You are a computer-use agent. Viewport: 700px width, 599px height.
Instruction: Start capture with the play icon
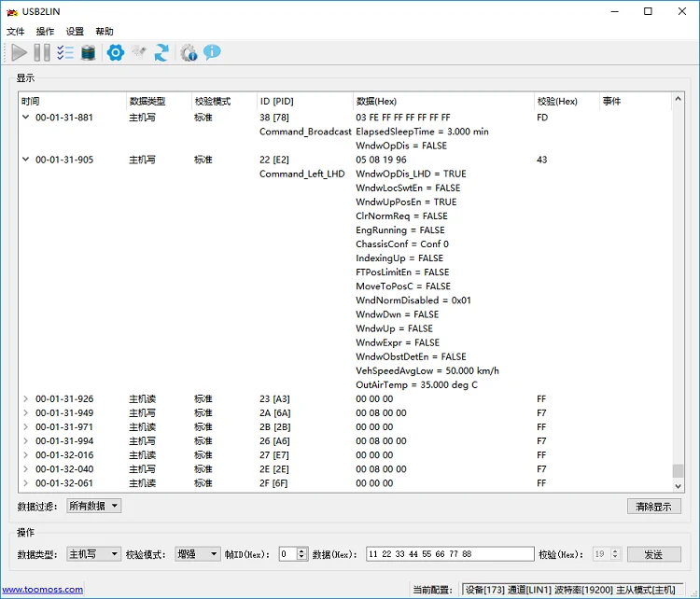pos(19,52)
